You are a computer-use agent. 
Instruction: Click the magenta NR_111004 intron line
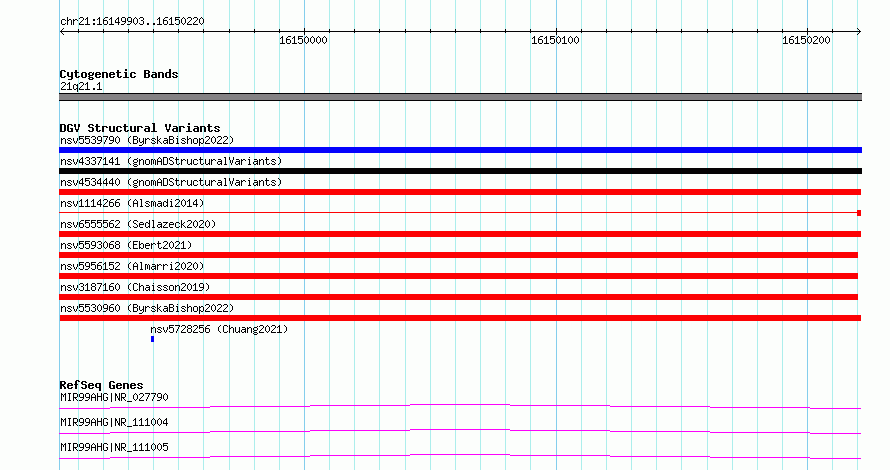click(460, 431)
